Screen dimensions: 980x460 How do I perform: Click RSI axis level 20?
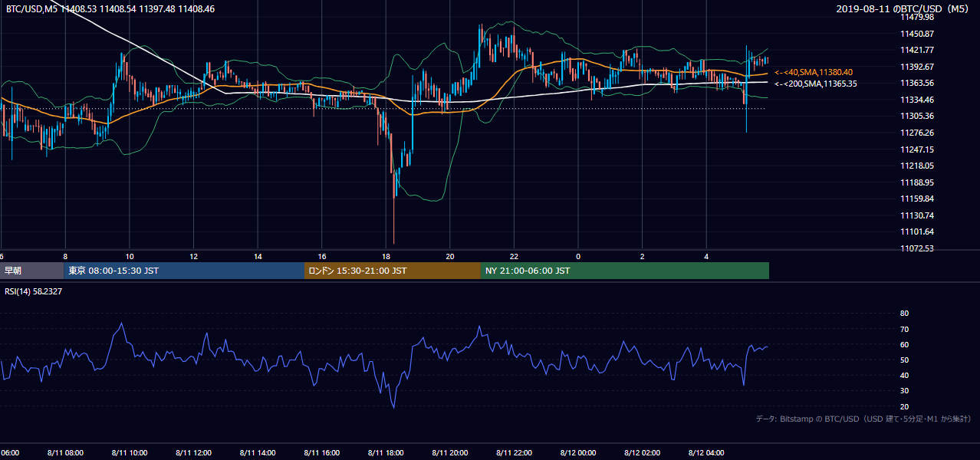[x=904, y=406]
